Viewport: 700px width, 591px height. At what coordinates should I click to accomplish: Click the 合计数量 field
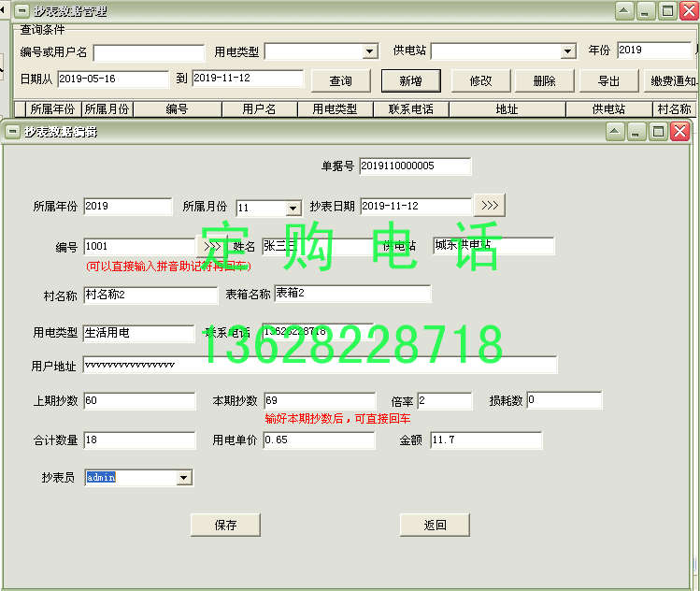pos(139,440)
